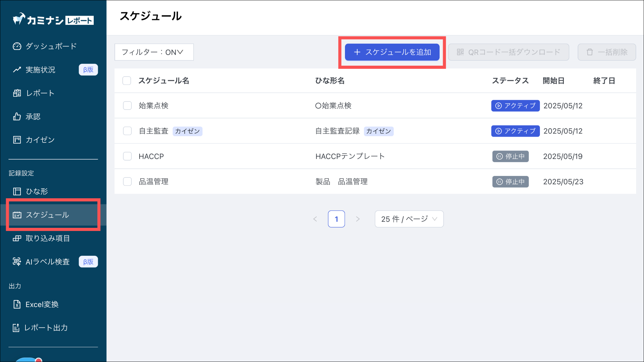644x362 pixels.
Task: Open the スケジュール menu item in sidebar
Action: [47, 215]
